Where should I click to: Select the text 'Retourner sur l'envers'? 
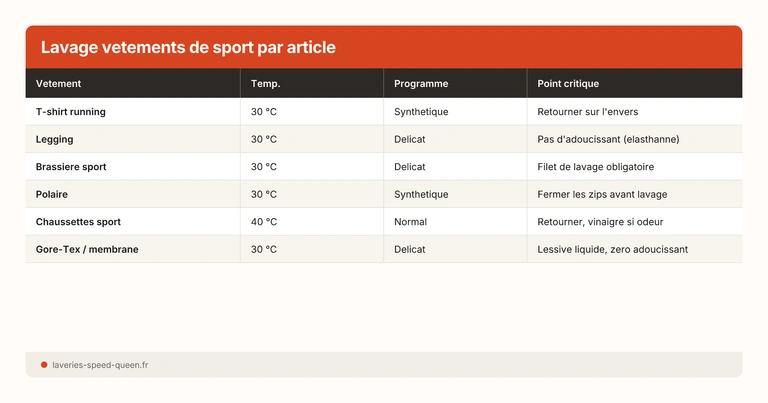point(587,112)
